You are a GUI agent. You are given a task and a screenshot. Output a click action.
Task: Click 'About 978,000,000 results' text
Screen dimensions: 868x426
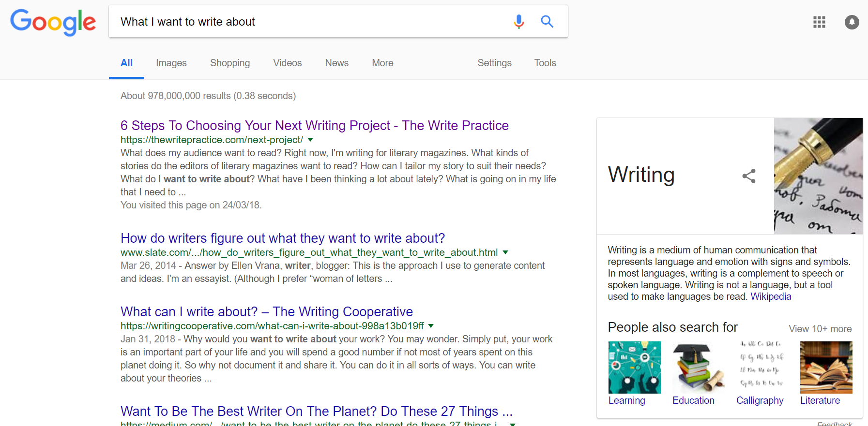[208, 96]
